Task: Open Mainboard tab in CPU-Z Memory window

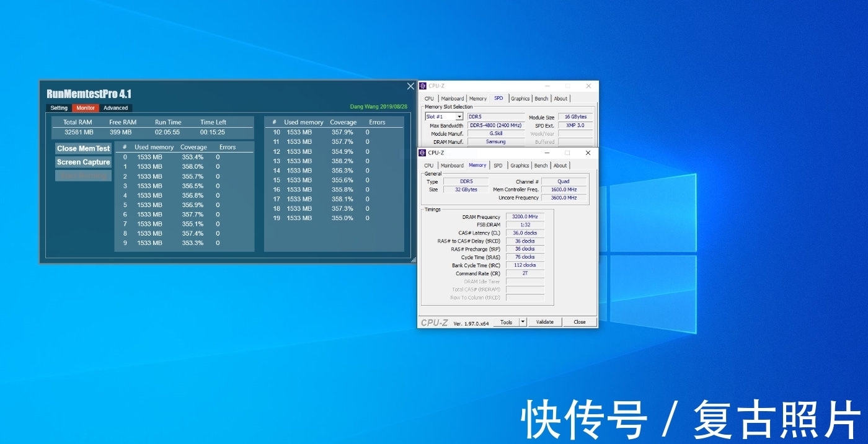Action: coord(452,166)
